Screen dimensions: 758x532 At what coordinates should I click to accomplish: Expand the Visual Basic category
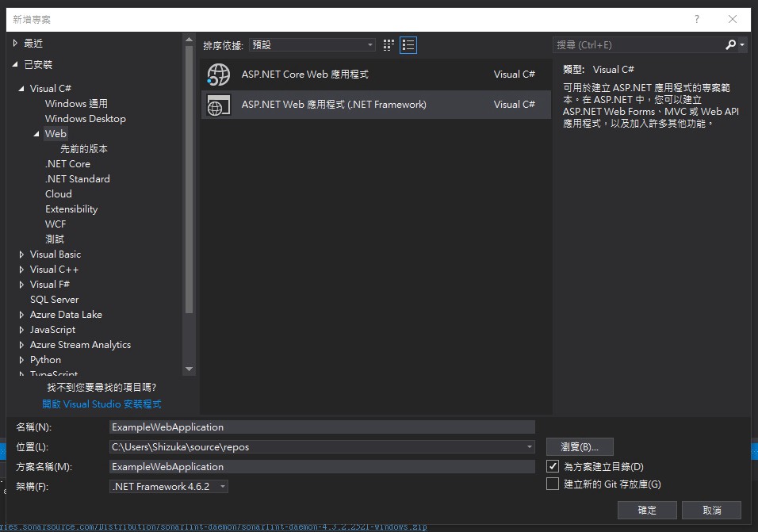click(20, 254)
